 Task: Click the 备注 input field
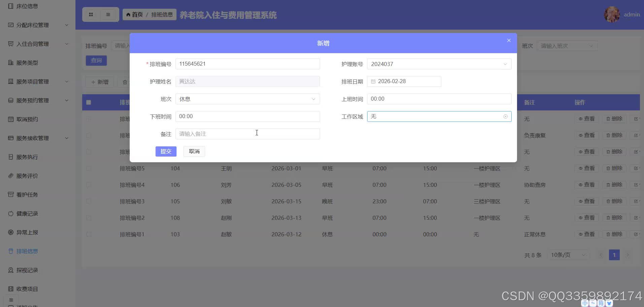click(x=248, y=134)
